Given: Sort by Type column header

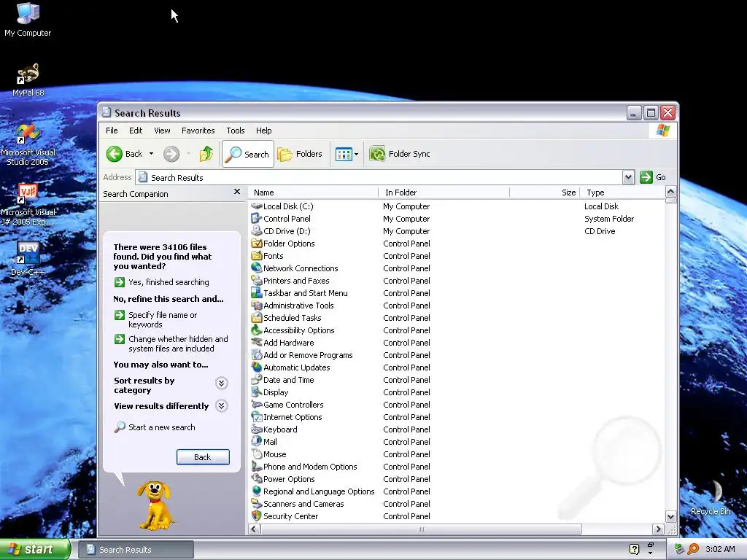Looking at the screenshot, I should (x=623, y=192).
